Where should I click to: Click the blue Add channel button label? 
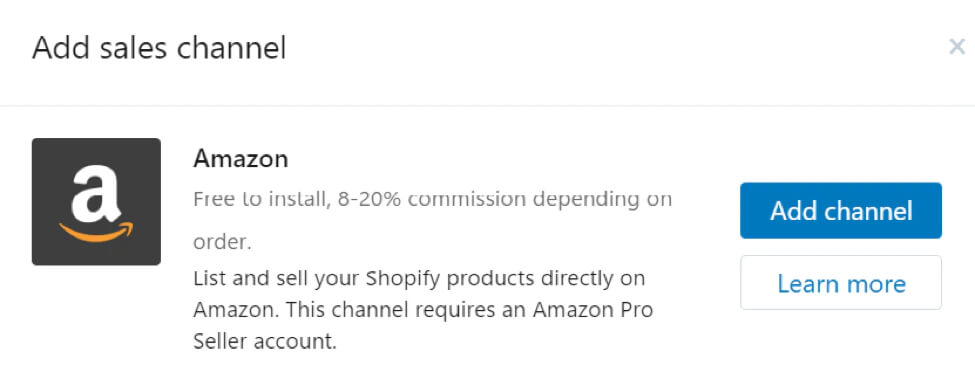point(841,211)
